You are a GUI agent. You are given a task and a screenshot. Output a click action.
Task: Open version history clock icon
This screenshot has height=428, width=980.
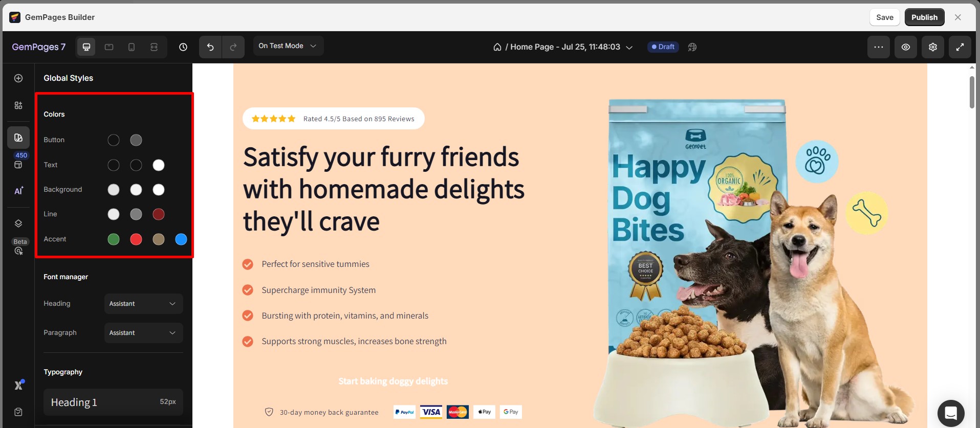click(x=183, y=47)
